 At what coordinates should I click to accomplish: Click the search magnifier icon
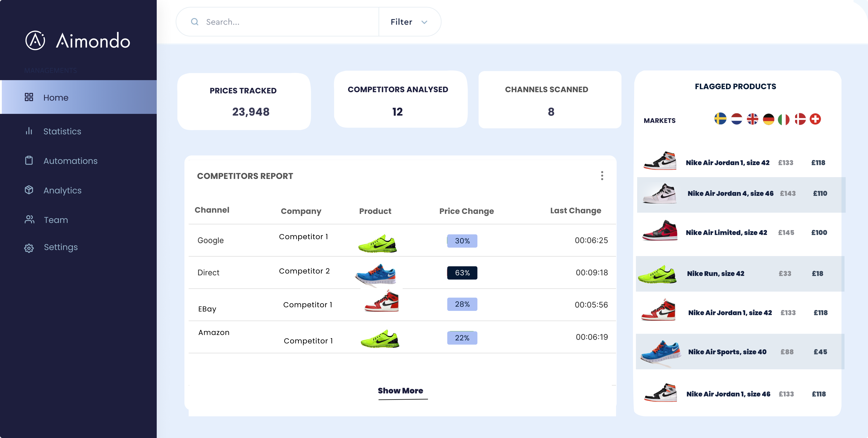[x=194, y=21]
